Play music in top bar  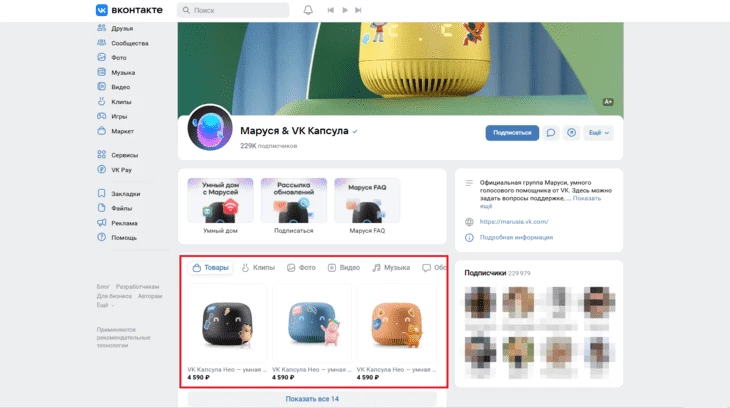click(x=345, y=10)
